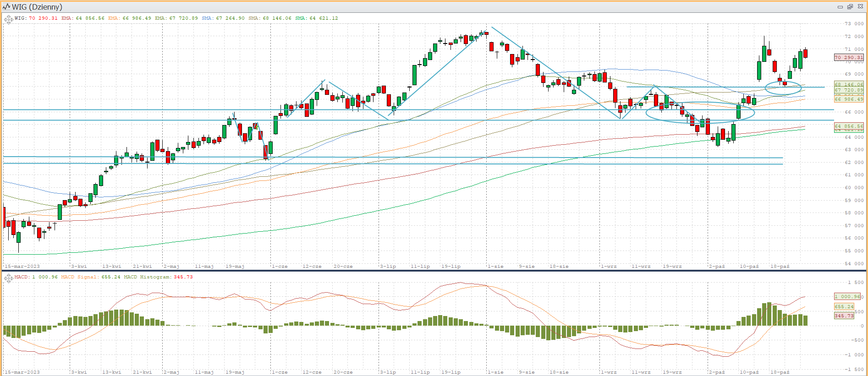Click the 66 986.49 orange axis tag
Viewport: 868px width, 376px height.
pos(849,99)
